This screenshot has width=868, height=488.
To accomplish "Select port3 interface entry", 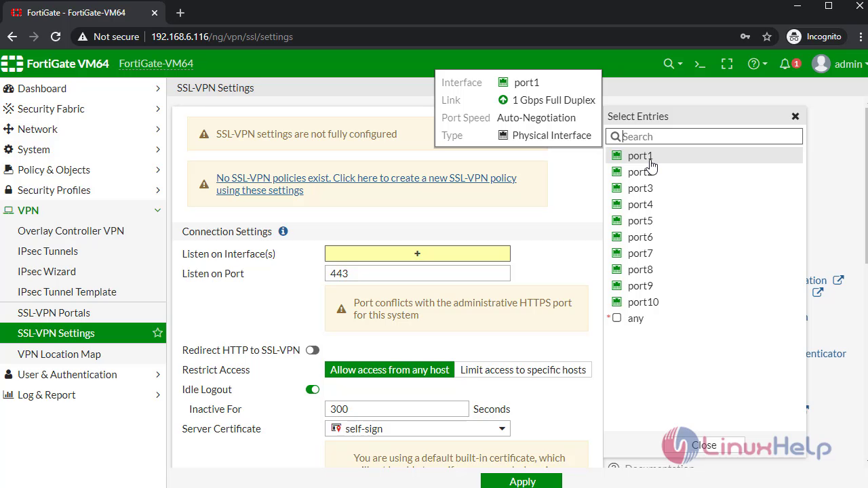I will pos(704,188).
